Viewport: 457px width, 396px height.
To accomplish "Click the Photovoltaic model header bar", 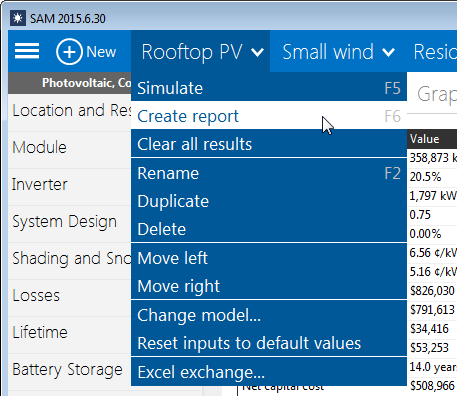I will (70, 83).
